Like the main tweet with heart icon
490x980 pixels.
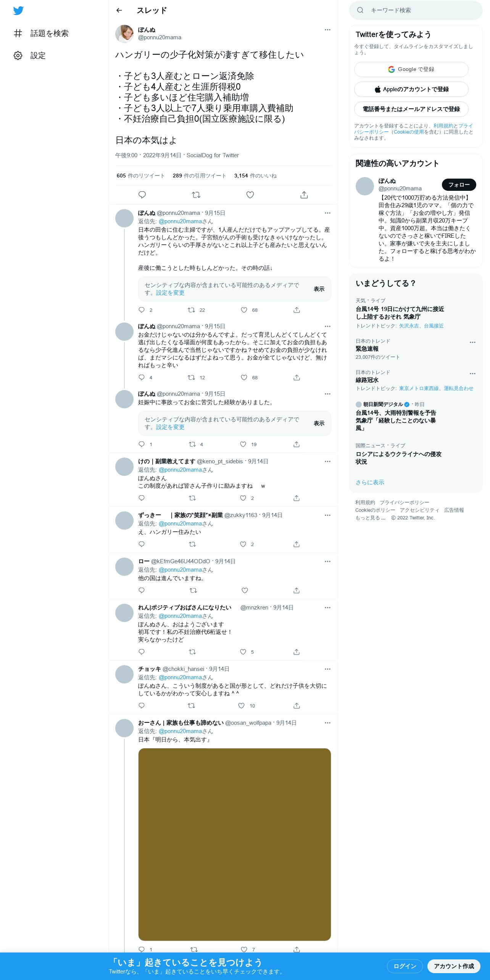click(250, 195)
